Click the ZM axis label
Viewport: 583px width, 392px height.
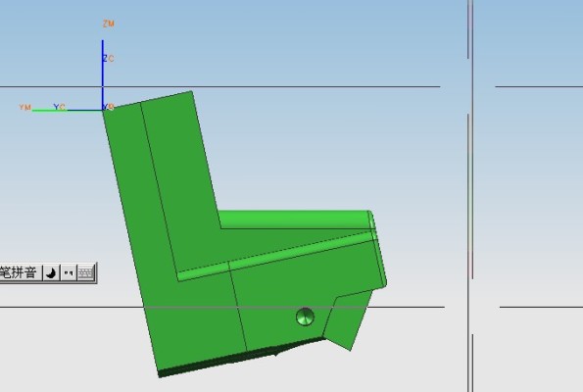click(109, 24)
